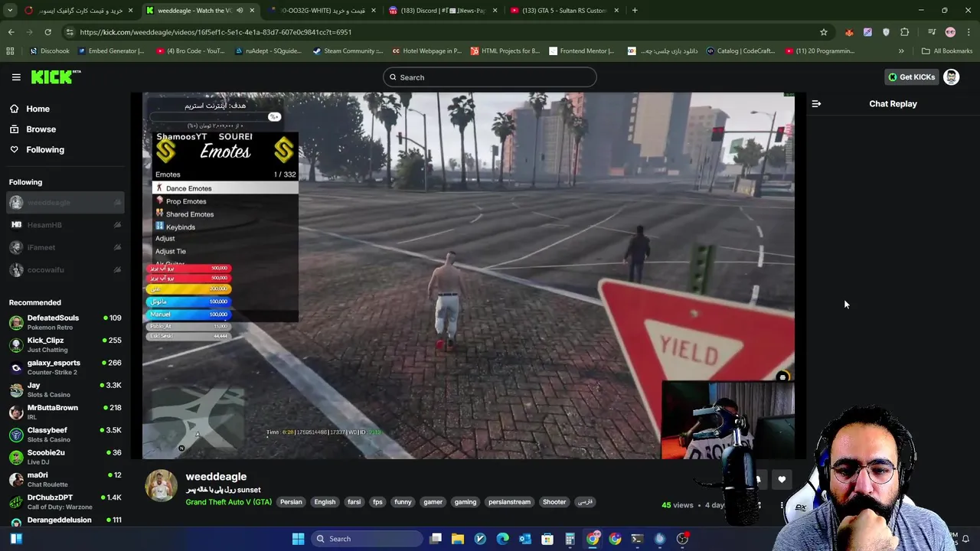Select the funny tag
Image resolution: width=980 pixels, height=551 pixels.
[403, 502]
